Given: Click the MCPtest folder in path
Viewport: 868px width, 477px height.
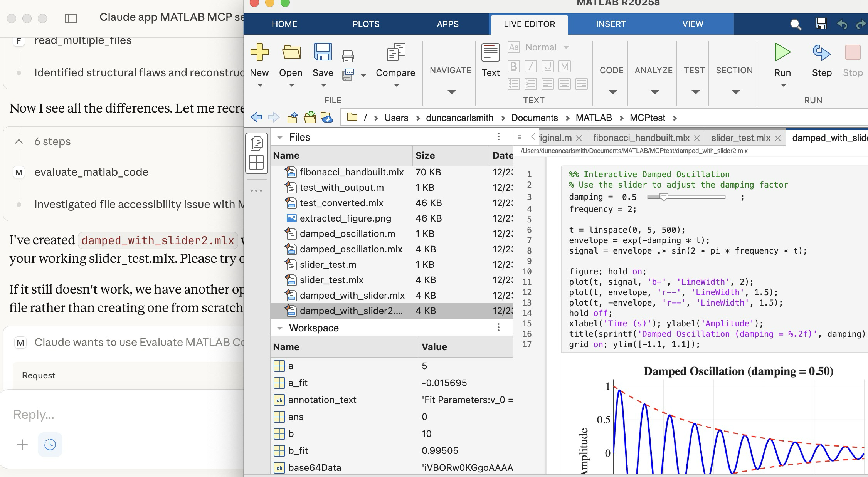Looking at the screenshot, I should click(x=647, y=118).
